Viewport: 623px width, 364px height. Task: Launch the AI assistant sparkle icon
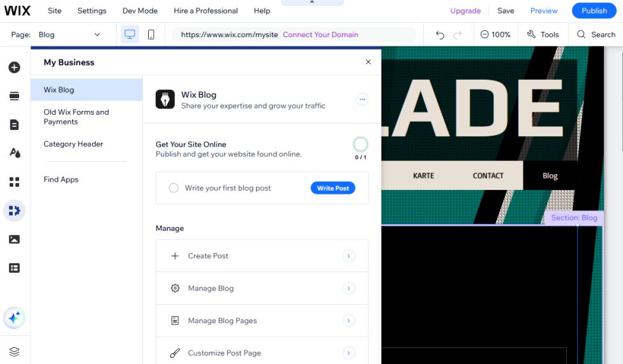pyautogui.click(x=14, y=318)
